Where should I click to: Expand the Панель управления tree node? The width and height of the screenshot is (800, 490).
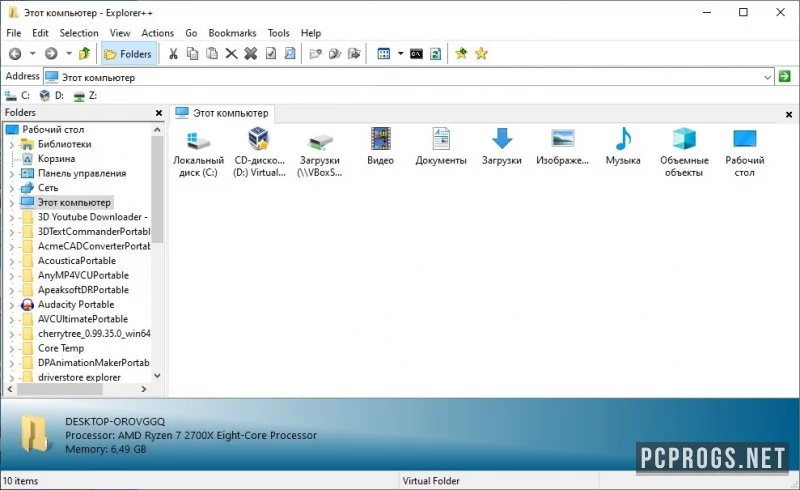click(x=12, y=174)
